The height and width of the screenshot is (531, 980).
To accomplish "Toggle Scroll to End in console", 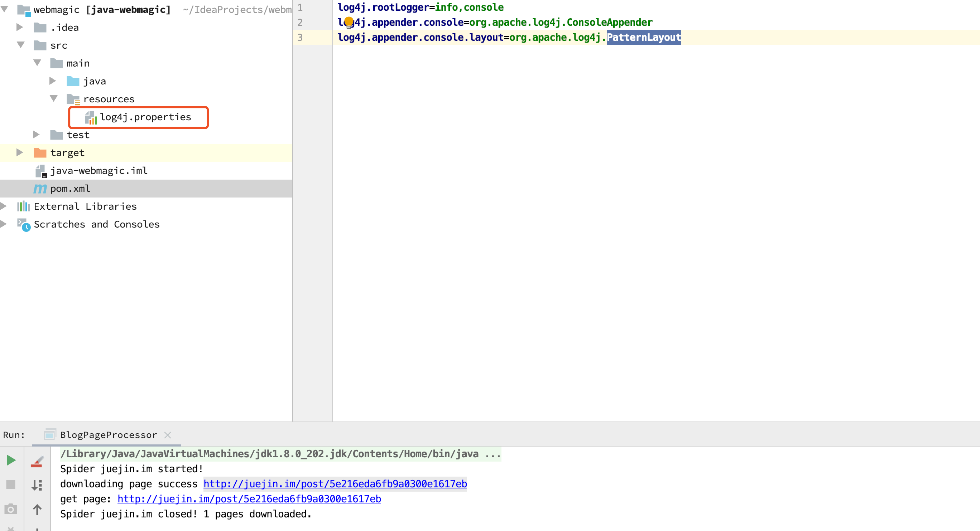I will [37, 485].
